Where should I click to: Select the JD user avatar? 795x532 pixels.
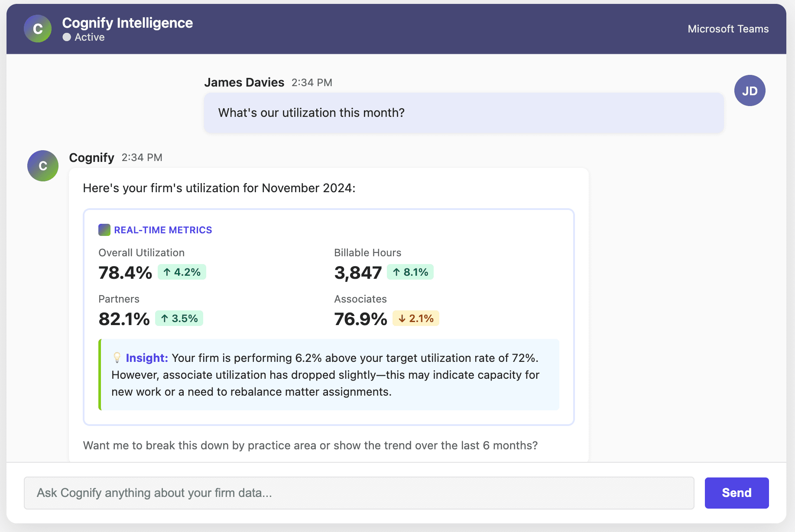point(750,90)
